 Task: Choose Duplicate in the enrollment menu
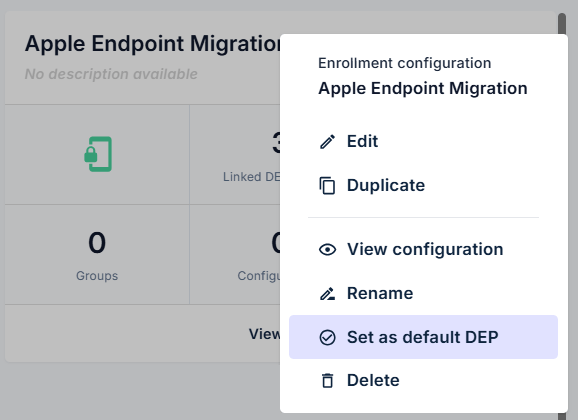point(423,185)
